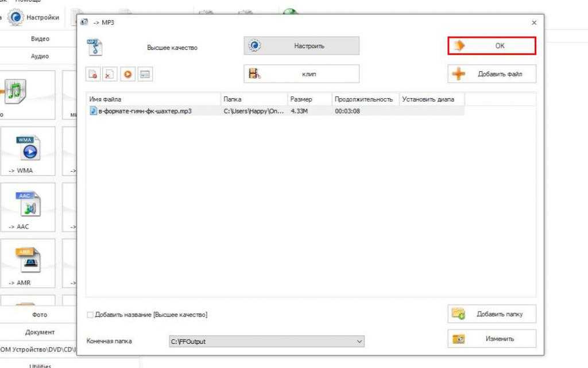Click the Установить диапа column header
Viewport: 588px width, 368px height.
point(432,99)
